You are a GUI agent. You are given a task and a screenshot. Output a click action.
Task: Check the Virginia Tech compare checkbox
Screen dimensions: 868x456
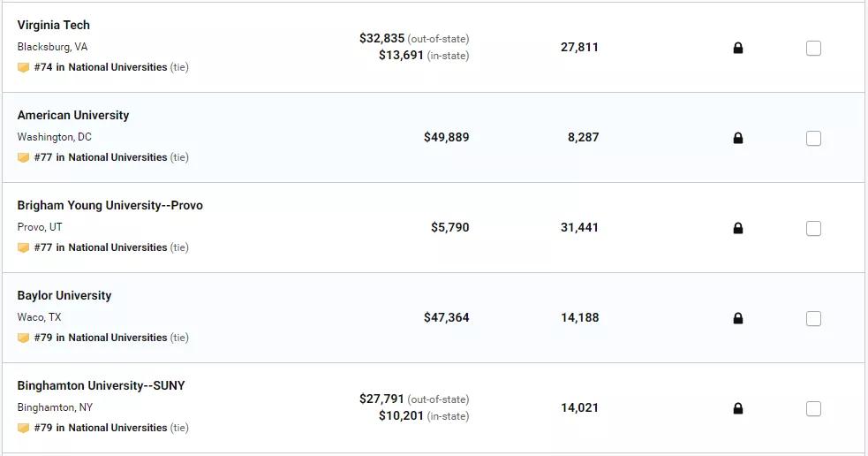(813, 49)
